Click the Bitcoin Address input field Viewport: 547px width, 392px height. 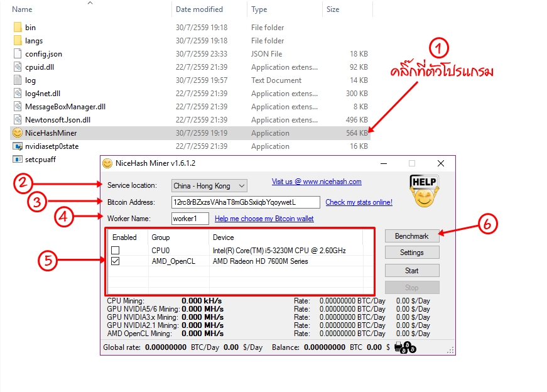click(246, 202)
